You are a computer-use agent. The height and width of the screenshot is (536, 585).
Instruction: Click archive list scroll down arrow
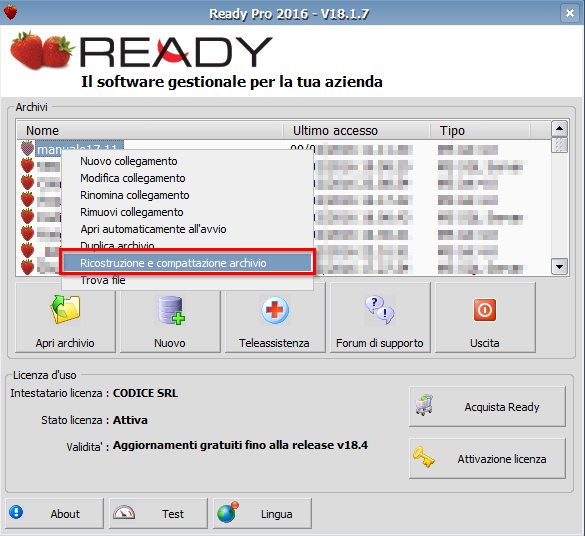click(x=559, y=266)
